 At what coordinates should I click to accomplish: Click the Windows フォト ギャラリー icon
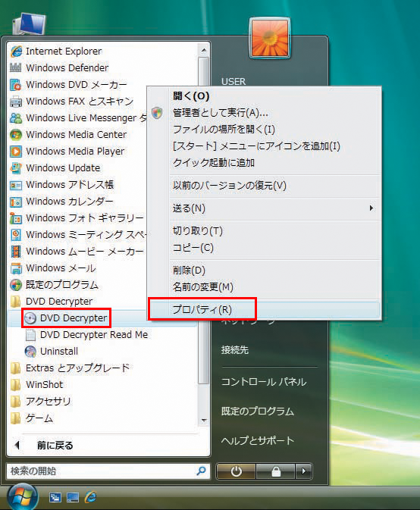tap(16, 218)
